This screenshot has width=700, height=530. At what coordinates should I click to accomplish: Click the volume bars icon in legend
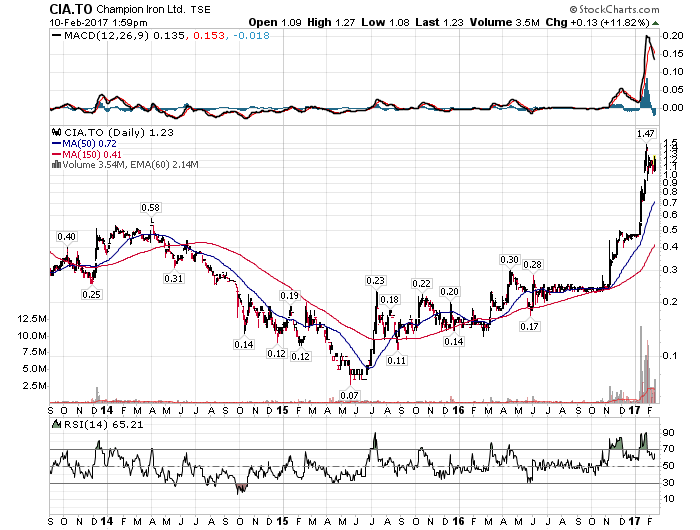pos(56,164)
